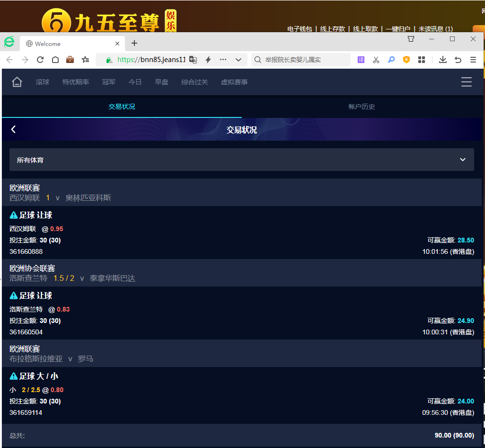Open the favorites star list icon
Screen dimensions: 485x448
pos(85,60)
